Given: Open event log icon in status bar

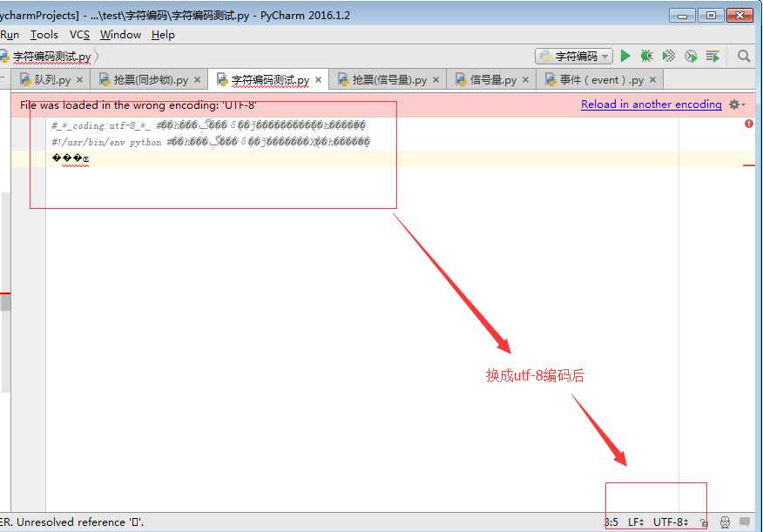Looking at the screenshot, I should pyautogui.click(x=745, y=522).
